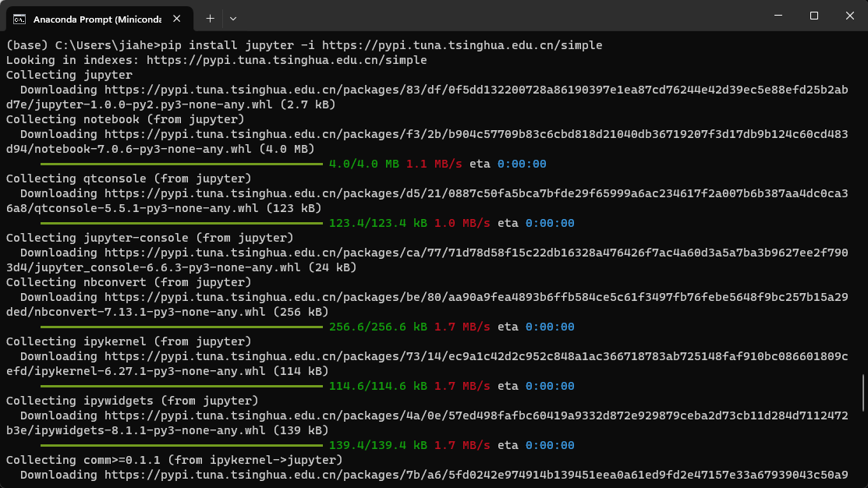Click 'Collecting qtconsole (from jupyter)' line
The height and width of the screenshot is (488, 868).
coord(129,179)
